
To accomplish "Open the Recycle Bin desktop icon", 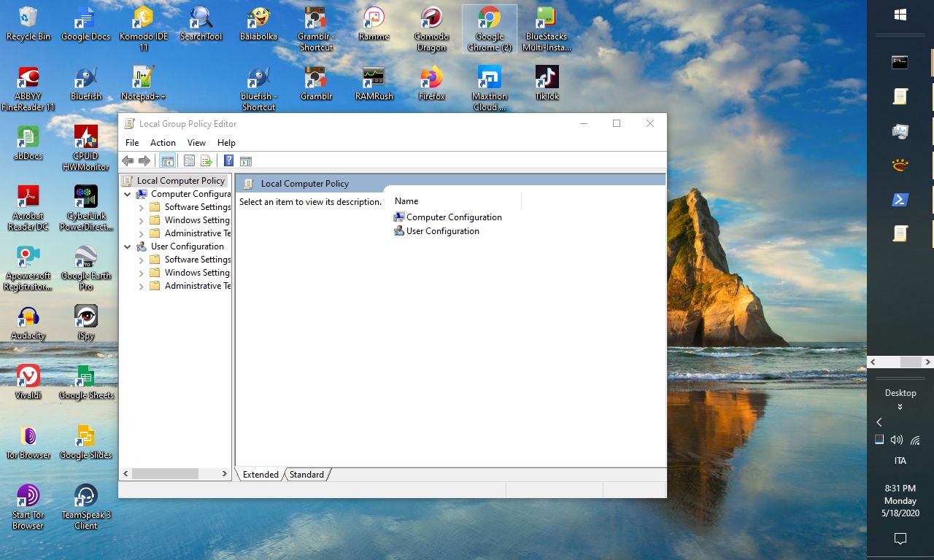I will tap(28, 24).
